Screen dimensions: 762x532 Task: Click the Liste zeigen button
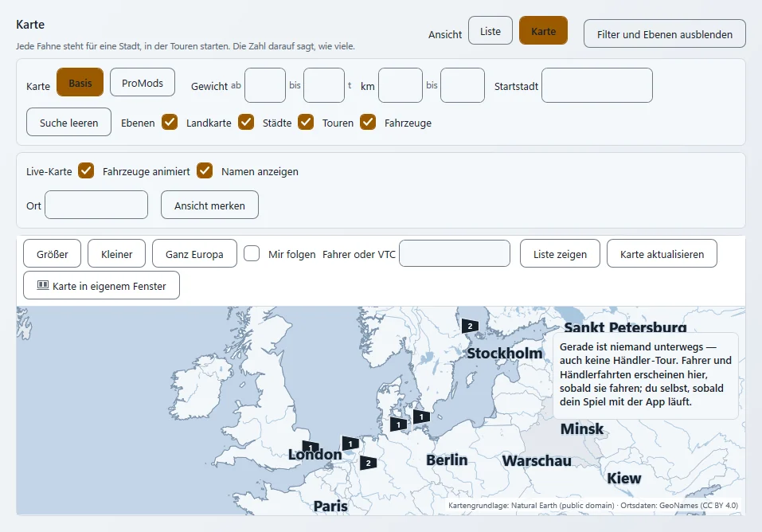click(560, 253)
